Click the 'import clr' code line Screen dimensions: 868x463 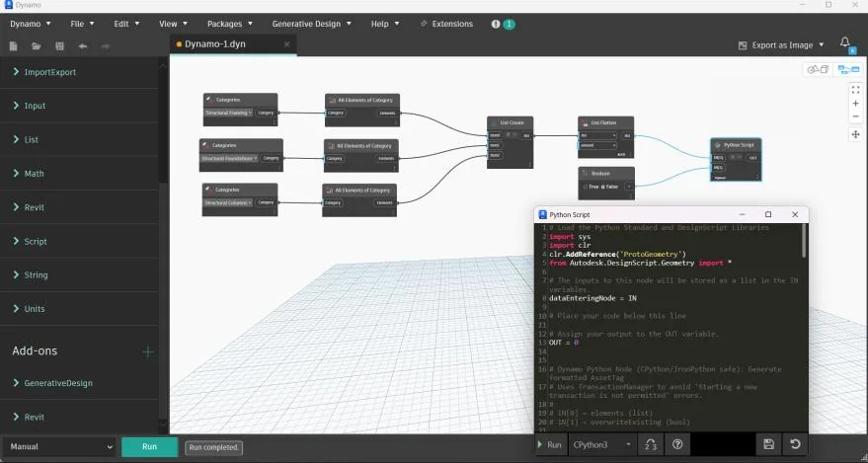click(570, 246)
